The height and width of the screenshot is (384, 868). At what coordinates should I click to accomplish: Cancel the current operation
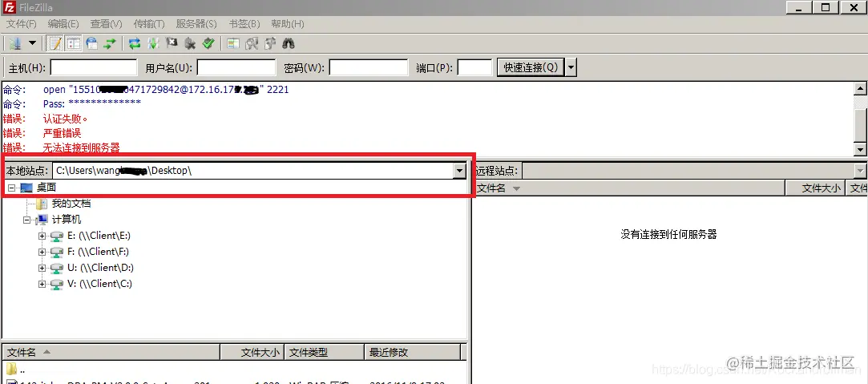[x=172, y=43]
